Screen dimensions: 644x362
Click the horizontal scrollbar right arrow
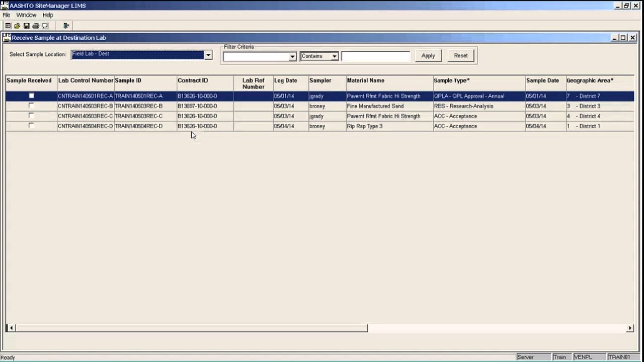point(630,328)
